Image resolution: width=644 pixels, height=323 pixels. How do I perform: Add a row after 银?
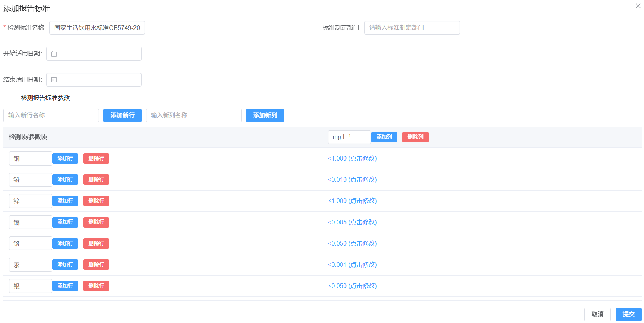tap(65, 286)
